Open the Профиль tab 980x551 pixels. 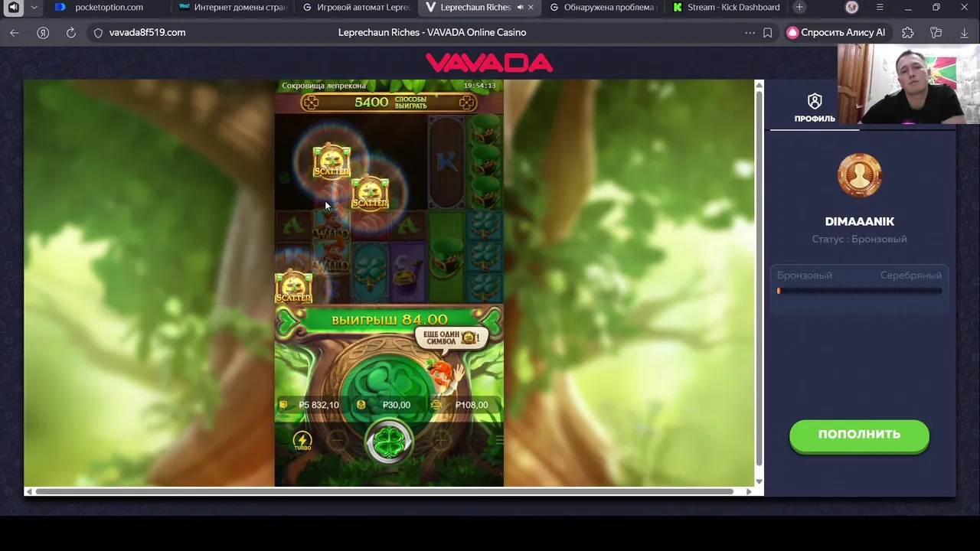pos(815,107)
